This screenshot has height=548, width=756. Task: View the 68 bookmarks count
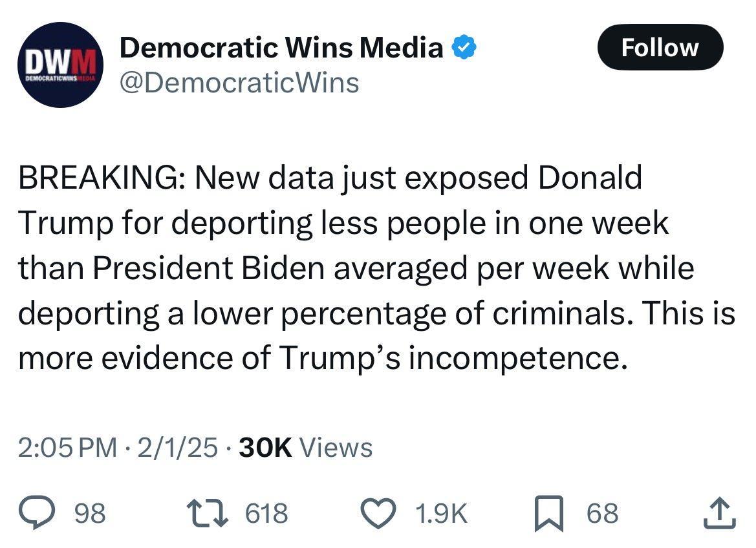(602, 513)
